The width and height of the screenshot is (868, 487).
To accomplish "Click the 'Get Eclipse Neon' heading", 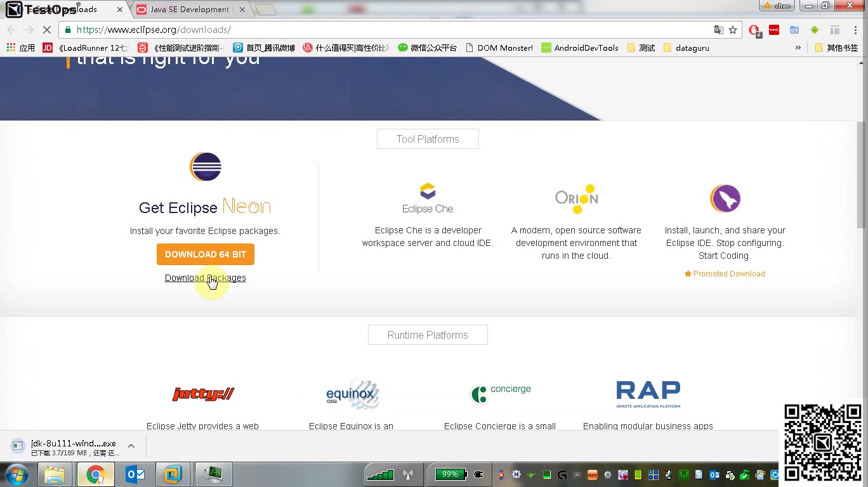I will click(x=205, y=207).
